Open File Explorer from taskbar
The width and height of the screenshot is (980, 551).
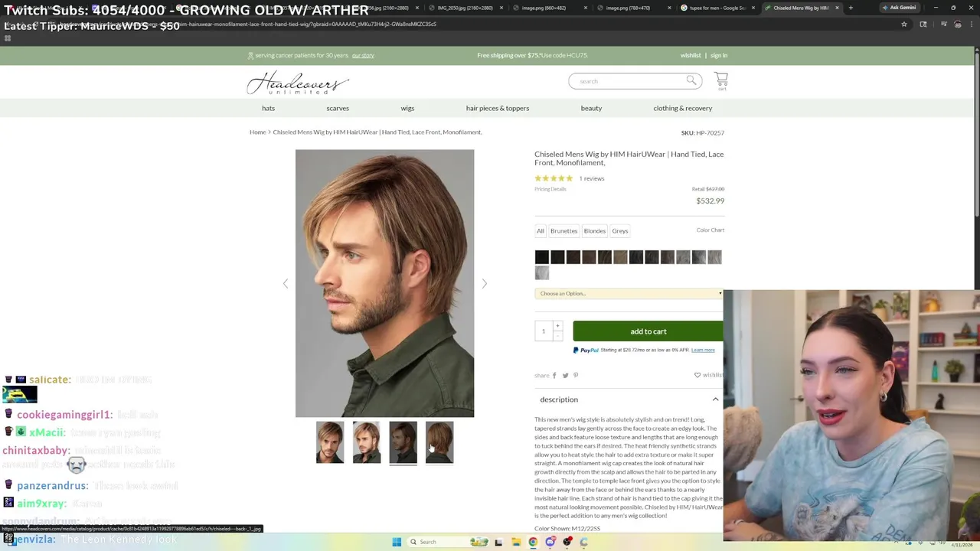[x=516, y=542]
